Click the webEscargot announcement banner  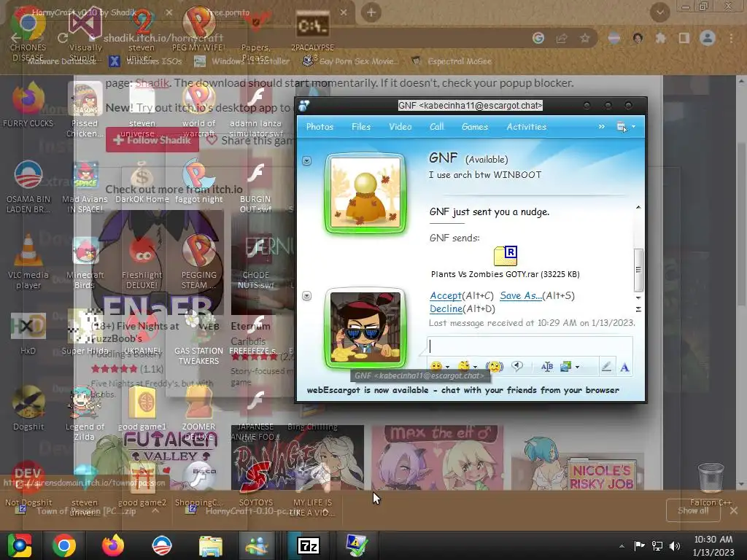point(462,390)
